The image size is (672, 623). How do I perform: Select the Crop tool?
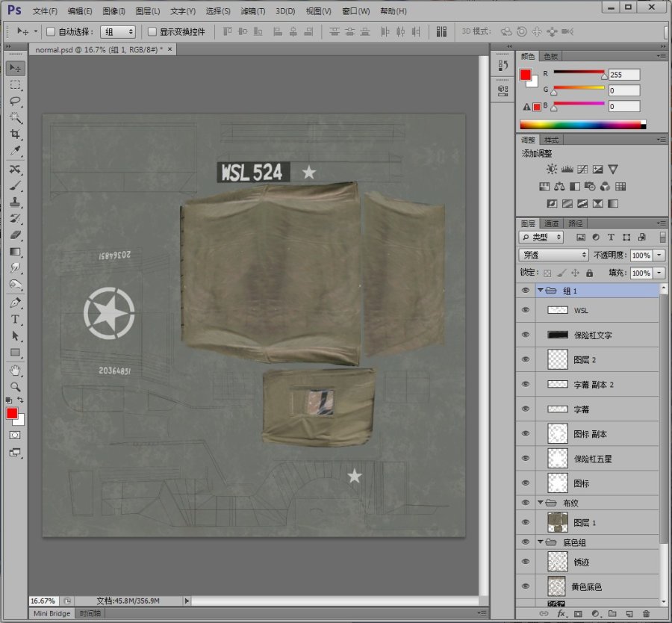coord(15,134)
